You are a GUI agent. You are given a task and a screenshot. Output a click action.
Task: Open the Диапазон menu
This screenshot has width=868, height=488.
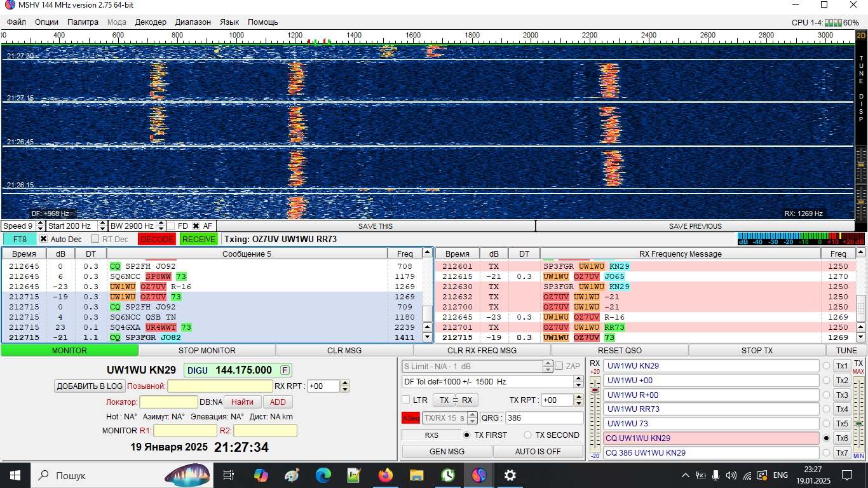(x=193, y=22)
